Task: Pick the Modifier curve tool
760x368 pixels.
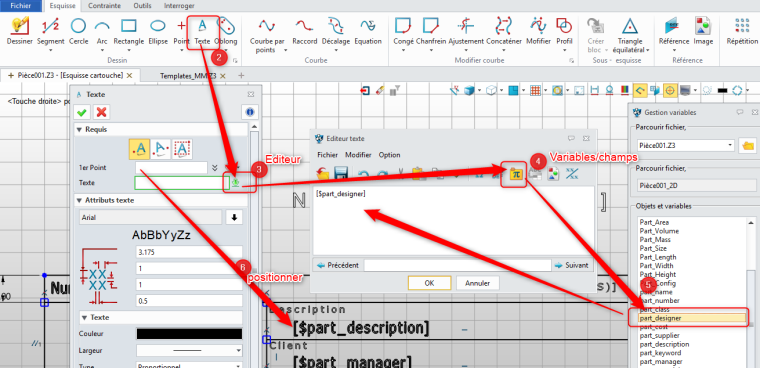Action: pos(538,31)
